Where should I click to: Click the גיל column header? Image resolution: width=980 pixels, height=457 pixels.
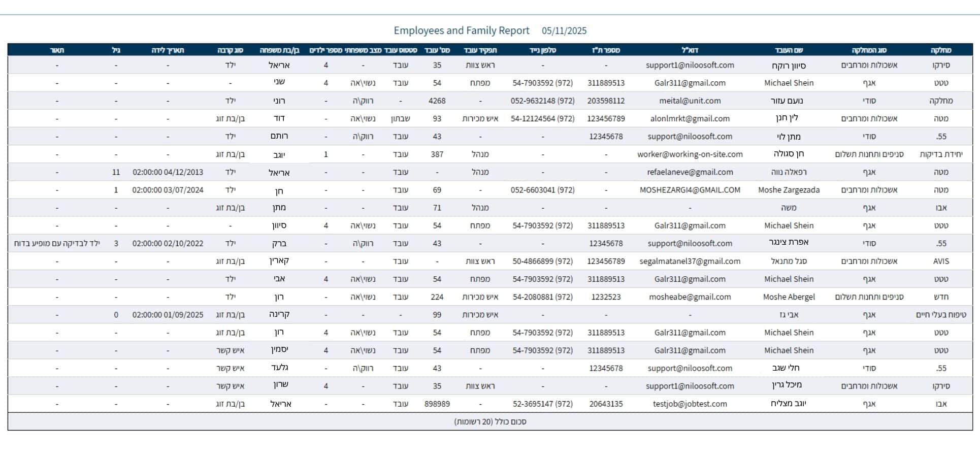[116, 50]
